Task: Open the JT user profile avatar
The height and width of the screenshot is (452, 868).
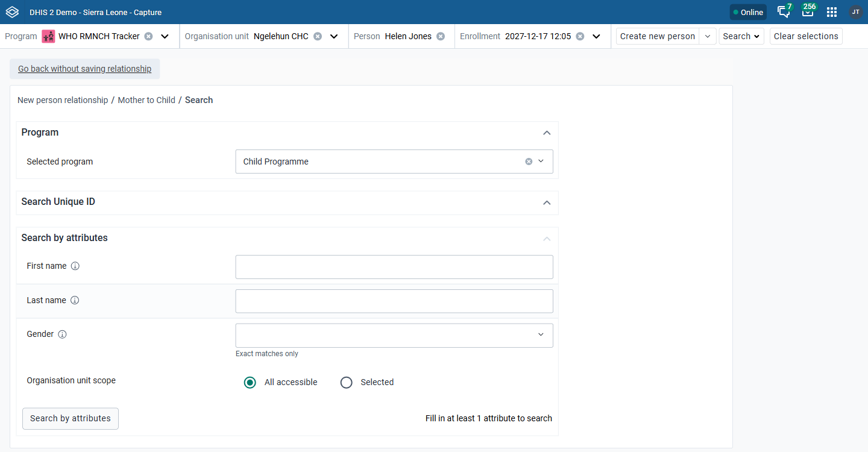Action: 855,12
